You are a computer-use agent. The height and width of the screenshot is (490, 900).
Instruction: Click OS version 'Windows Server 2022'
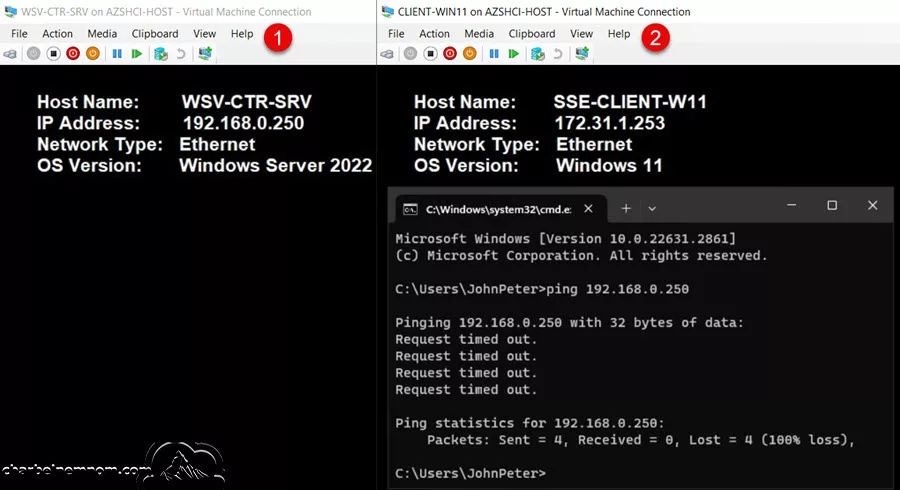tap(276, 166)
